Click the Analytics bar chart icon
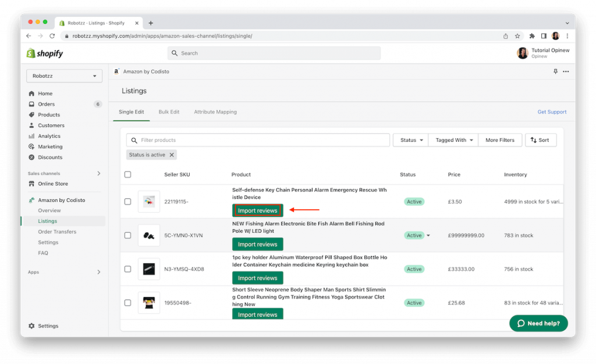The height and width of the screenshot is (364, 596). pos(31,136)
